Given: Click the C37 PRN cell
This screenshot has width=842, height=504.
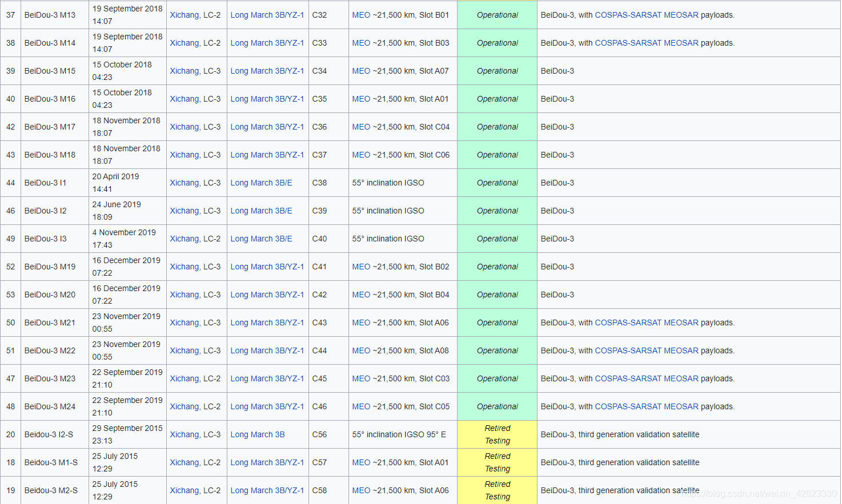Looking at the screenshot, I should [328, 155].
